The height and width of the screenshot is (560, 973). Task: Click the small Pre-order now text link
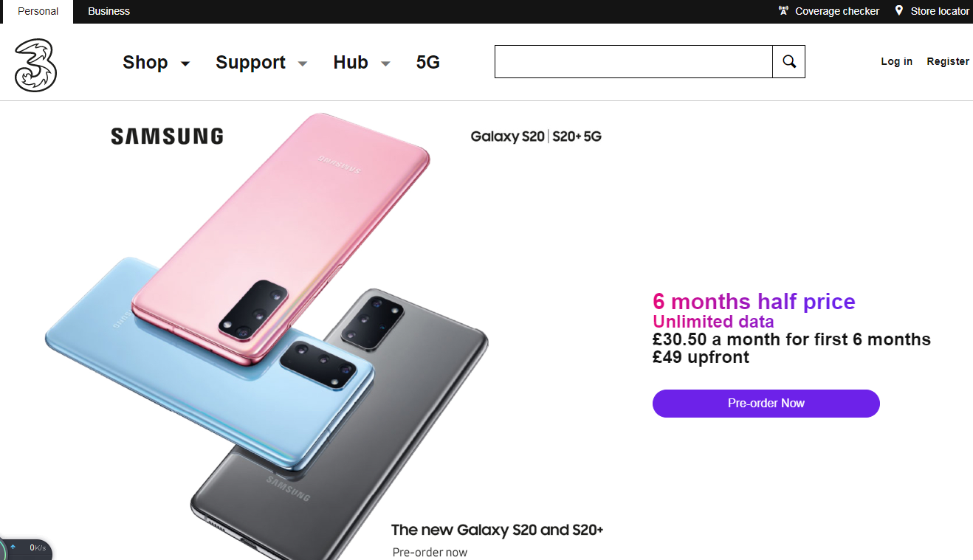430,552
